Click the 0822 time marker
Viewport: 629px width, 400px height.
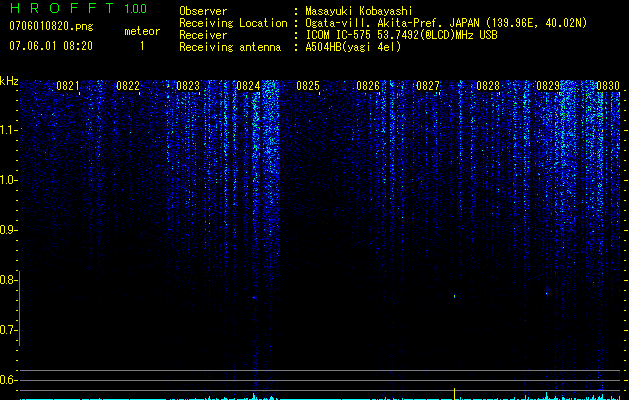[128, 86]
